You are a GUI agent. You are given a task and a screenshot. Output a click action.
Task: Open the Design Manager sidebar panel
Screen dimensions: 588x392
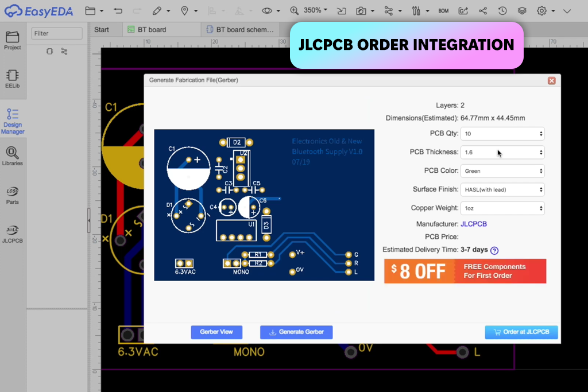click(x=13, y=122)
